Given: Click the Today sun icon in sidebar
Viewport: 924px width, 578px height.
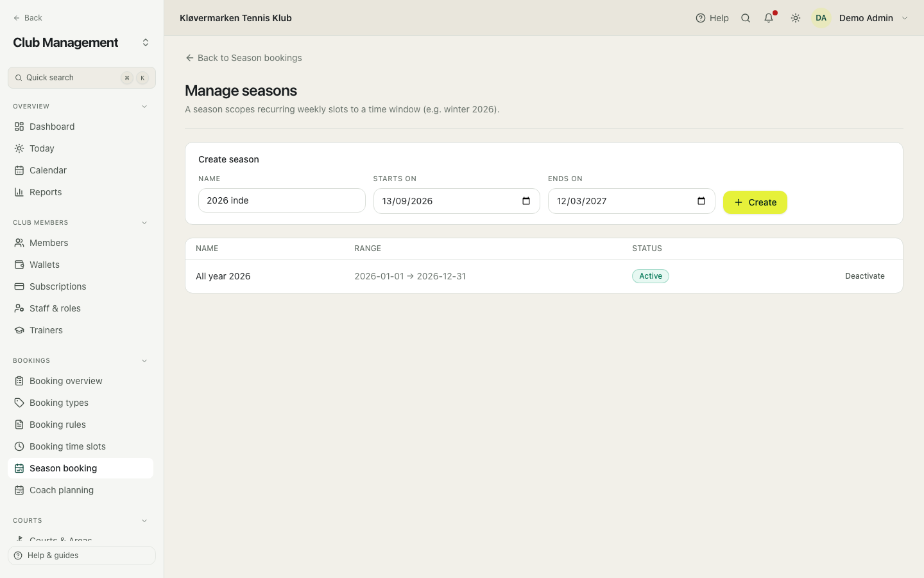Looking at the screenshot, I should [x=19, y=148].
